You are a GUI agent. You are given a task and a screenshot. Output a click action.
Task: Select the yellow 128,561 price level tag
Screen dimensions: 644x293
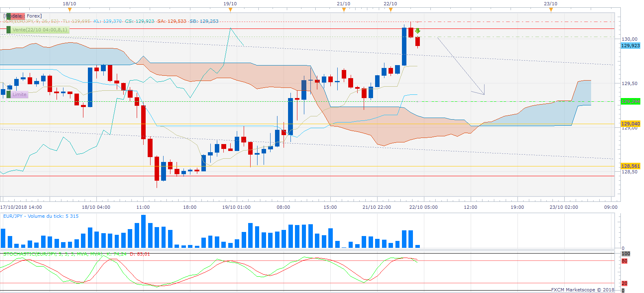(631, 166)
